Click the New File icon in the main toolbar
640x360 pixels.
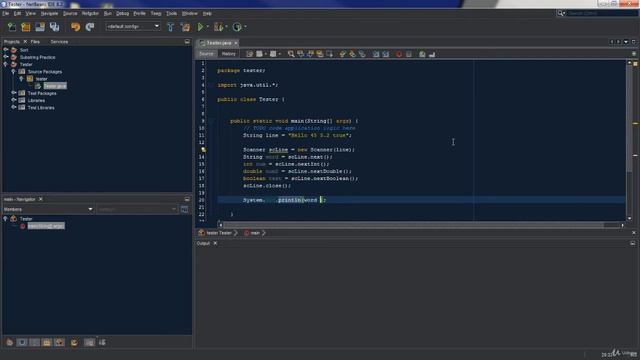click(x=12, y=27)
